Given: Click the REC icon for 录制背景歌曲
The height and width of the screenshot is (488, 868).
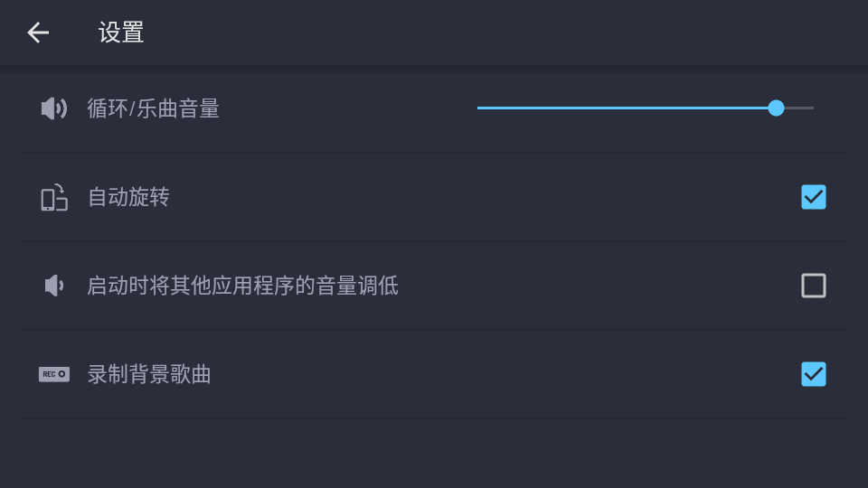Looking at the screenshot, I should [x=54, y=374].
